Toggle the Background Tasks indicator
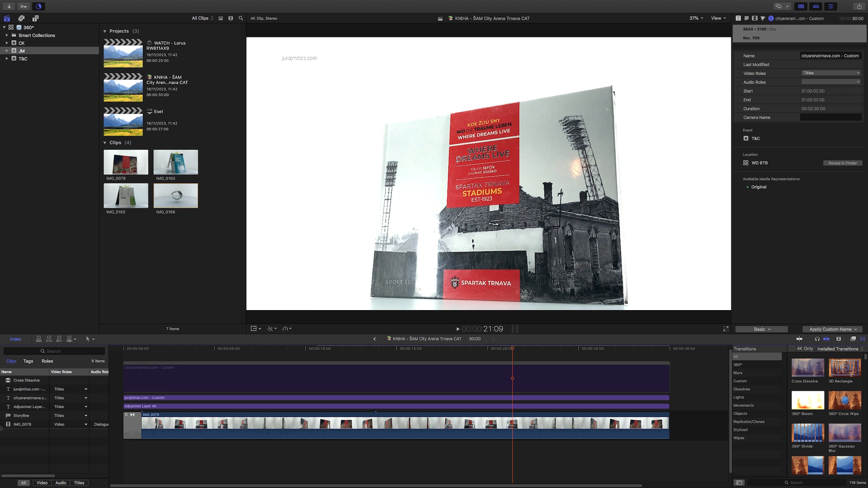The width and height of the screenshot is (868, 488). [x=39, y=6]
